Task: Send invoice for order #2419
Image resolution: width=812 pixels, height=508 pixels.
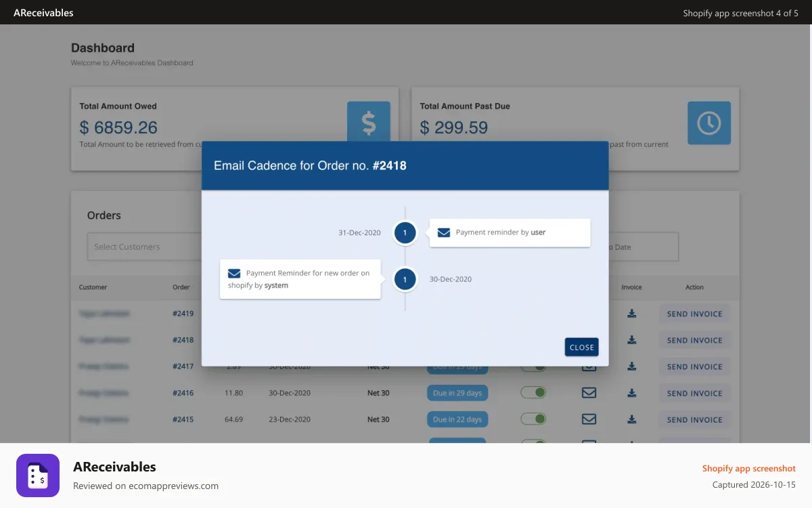Action: (x=695, y=314)
